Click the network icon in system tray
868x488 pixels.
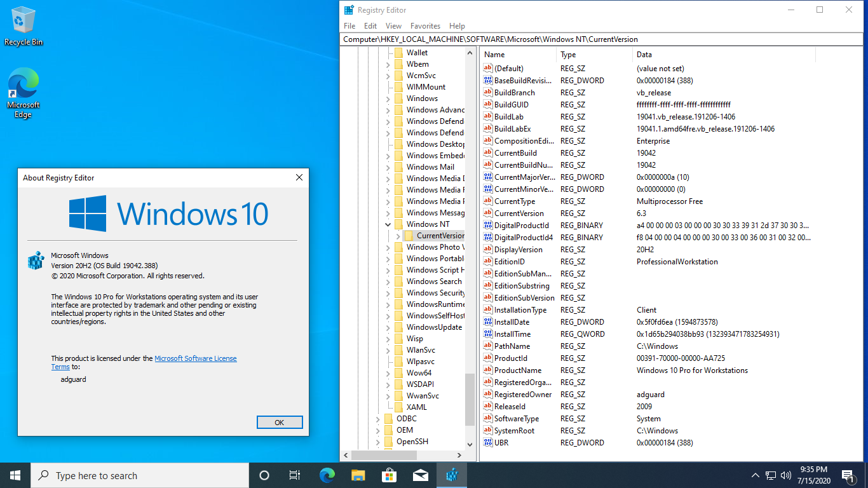point(771,475)
